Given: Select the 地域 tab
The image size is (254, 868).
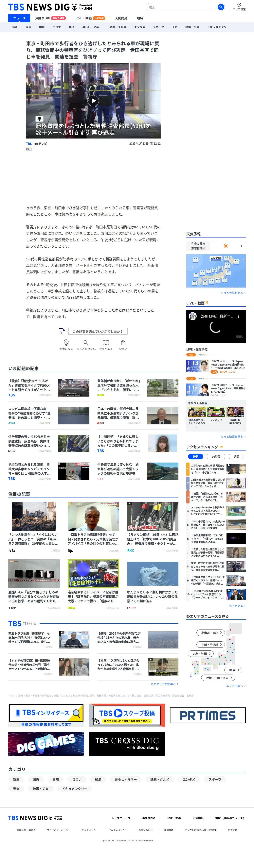Looking at the screenshot, I should (x=140, y=18).
